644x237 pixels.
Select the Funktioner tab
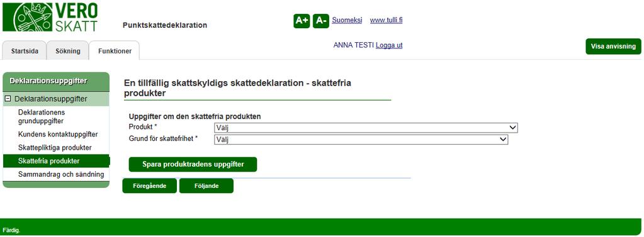(115, 52)
